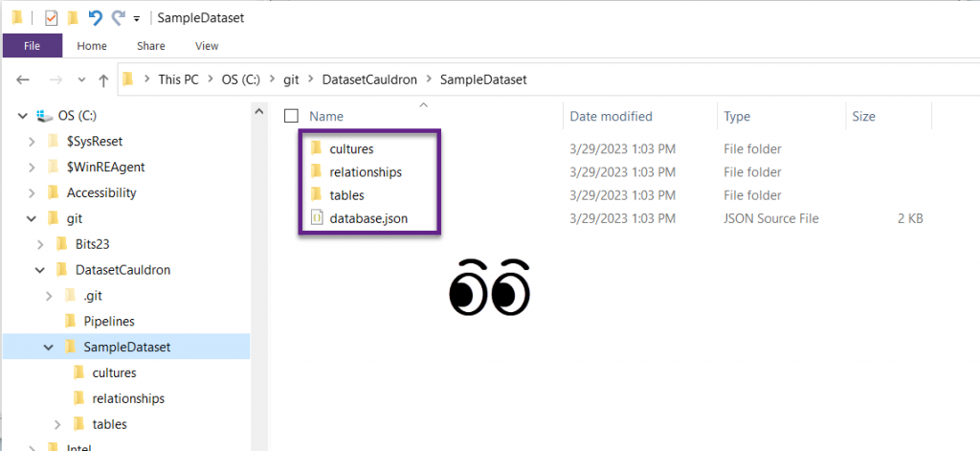The image size is (980, 451).
Task: Click the 2 KB size value
Action: [909, 219]
